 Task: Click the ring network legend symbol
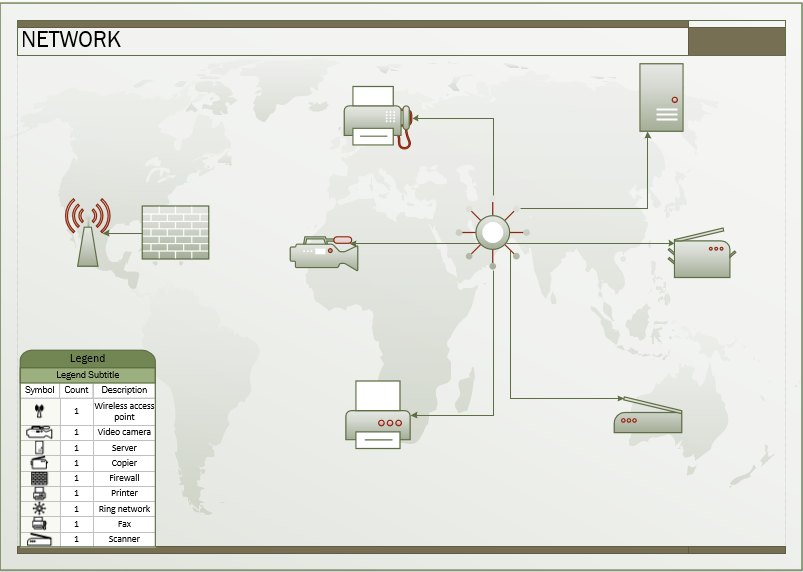click(39, 509)
